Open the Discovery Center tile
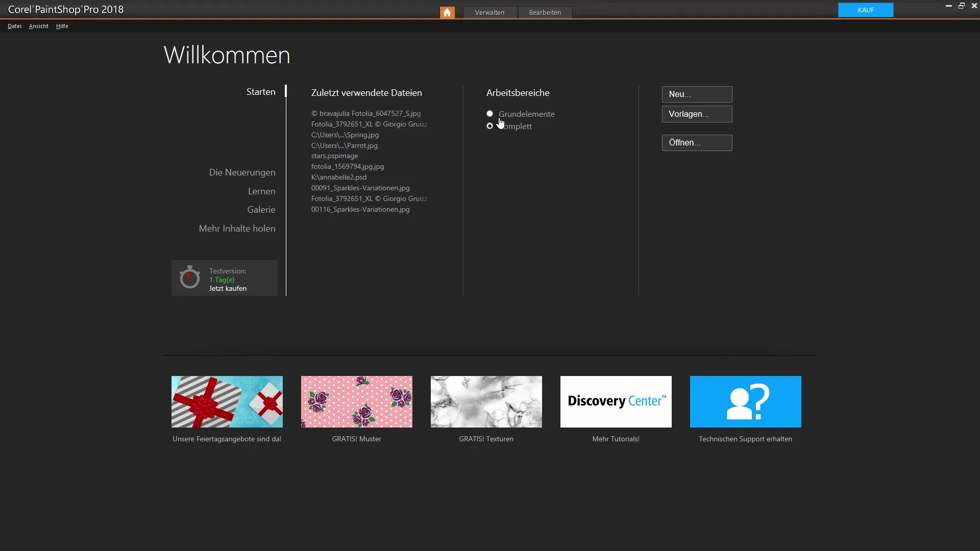This screenshot has width=980, height=551. (616, 402)
